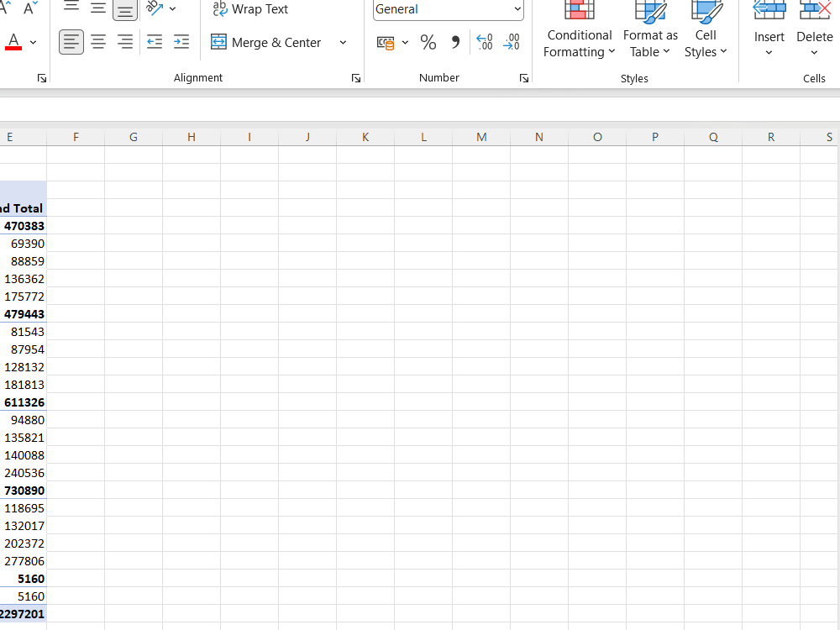
Task: Open the General number format combo box
Action: pos(449,9)
